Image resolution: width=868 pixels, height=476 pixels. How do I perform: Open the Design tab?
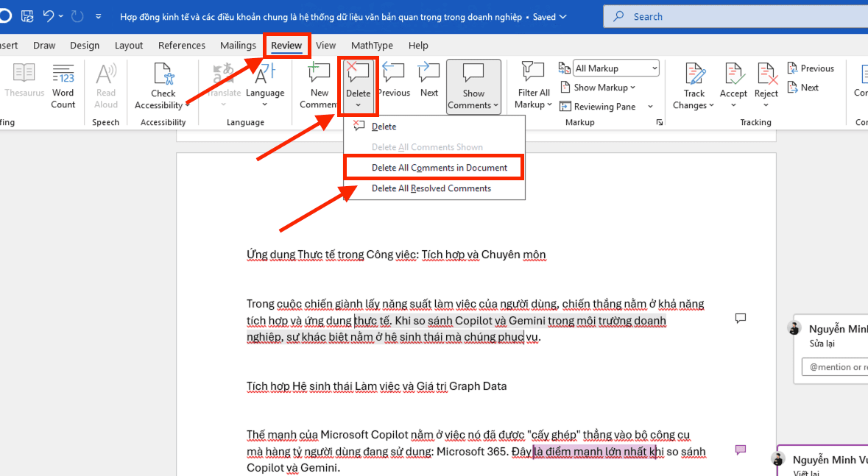point(85,46)
